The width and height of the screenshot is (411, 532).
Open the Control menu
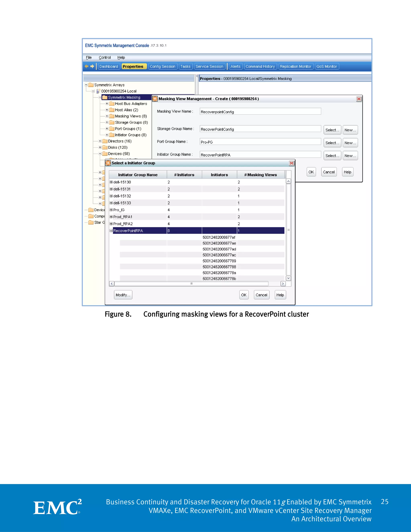(x=105, y=57)
